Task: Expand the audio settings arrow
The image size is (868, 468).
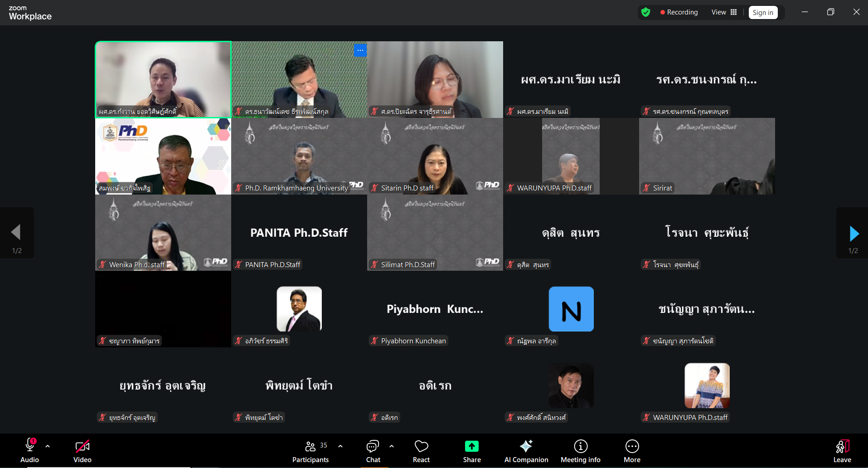Action: 48,446
